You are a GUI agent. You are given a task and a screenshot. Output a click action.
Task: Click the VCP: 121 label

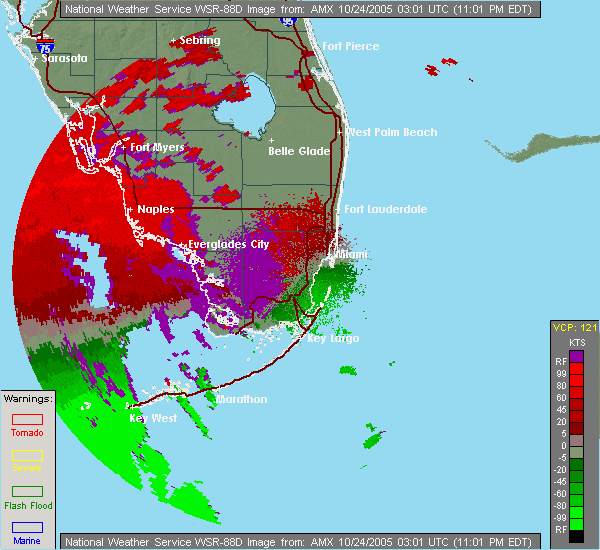(x=575, y=327)
